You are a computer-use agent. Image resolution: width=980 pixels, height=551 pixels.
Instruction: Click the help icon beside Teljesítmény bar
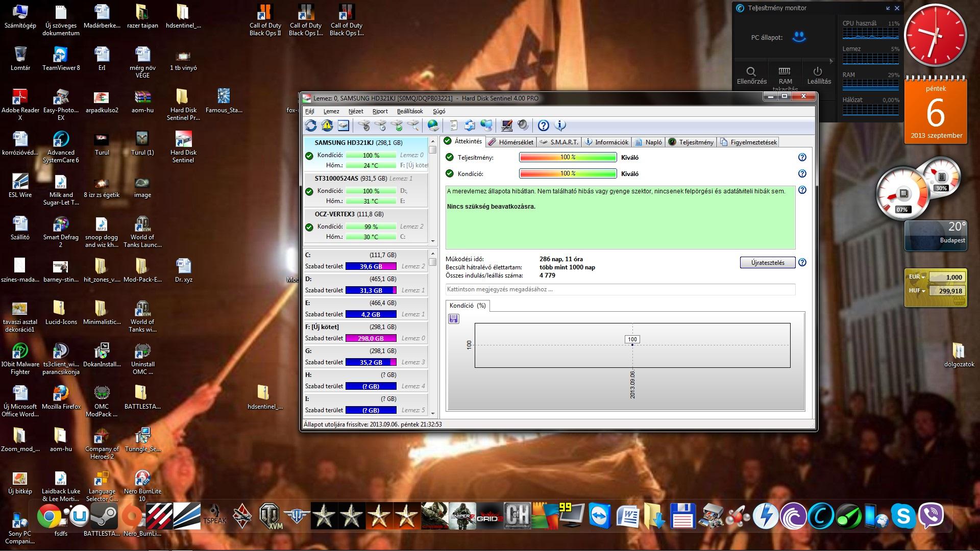[x=802, y=158]
